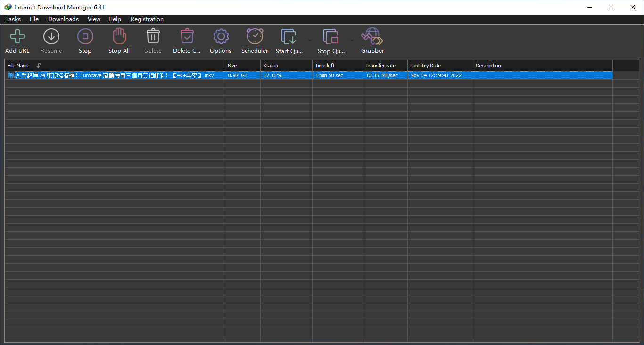
Task: Open the Options gear icon
Action: coord(221,37)
